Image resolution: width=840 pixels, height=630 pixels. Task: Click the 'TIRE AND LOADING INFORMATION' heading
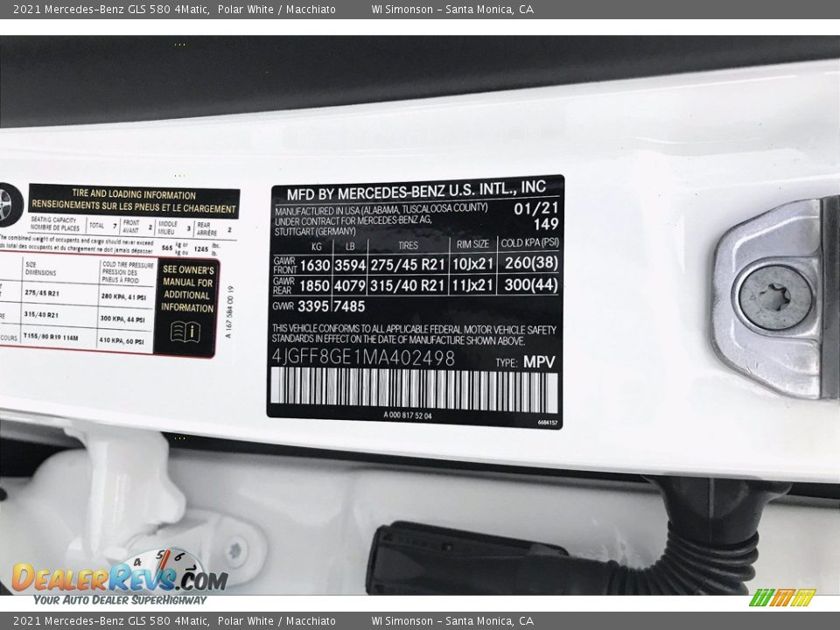tap(134, 194)
